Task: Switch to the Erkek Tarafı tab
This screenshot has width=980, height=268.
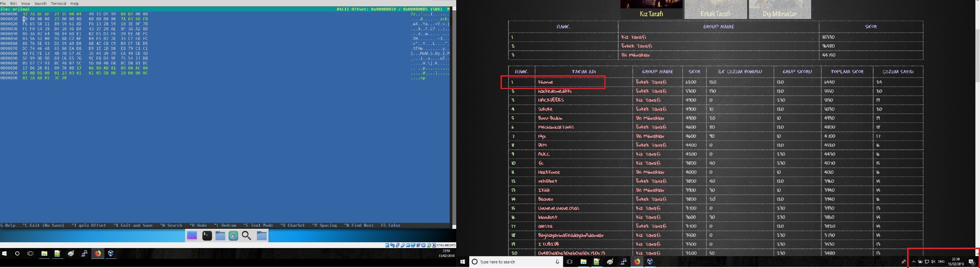Action: [715, 14]
